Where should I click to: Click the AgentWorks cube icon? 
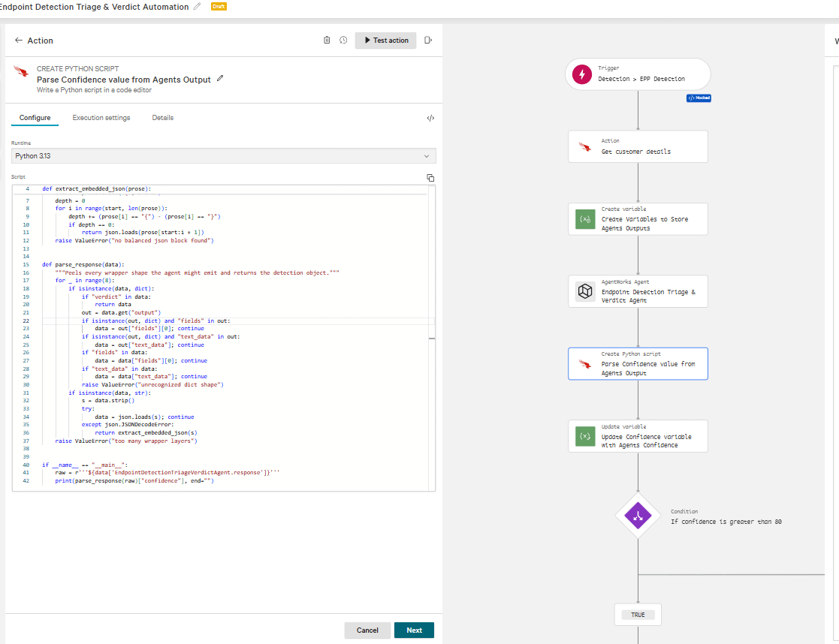click(585, 291)
